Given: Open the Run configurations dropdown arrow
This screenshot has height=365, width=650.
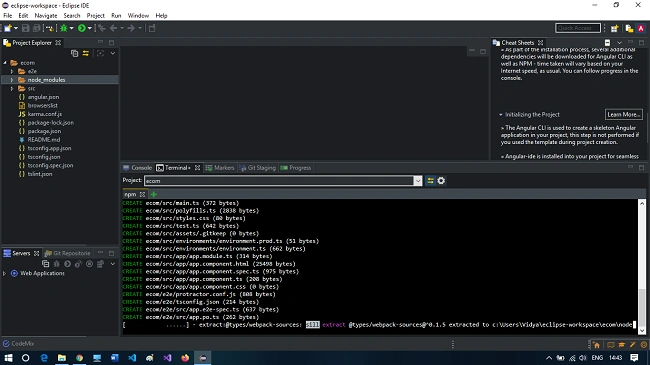Looking at the screenshot, I should [x=90, y=28].
